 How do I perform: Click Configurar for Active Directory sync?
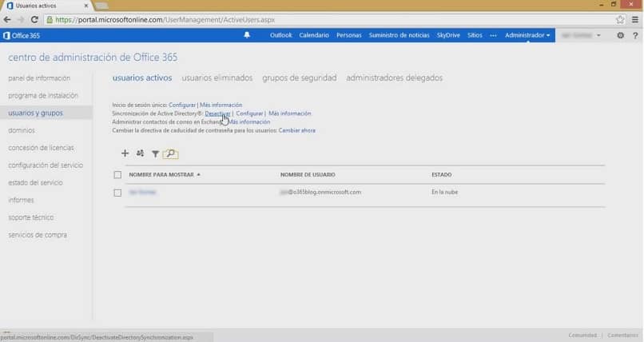249,113
